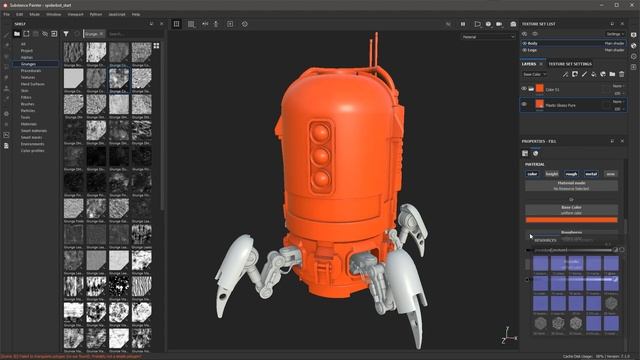Toggle the color material channel
Viewport: 640px width, 360px height.
click(x=532, y=174)
